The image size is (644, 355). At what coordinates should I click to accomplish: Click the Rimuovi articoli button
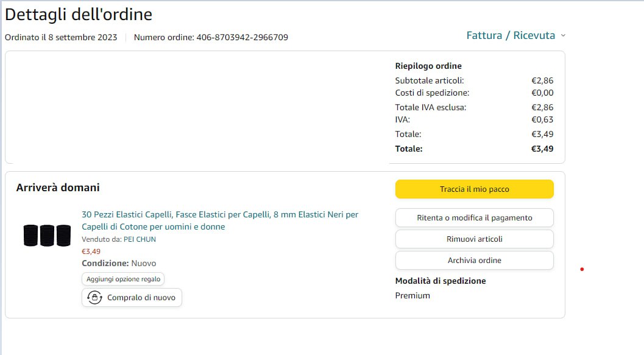(x=475, y=239)
